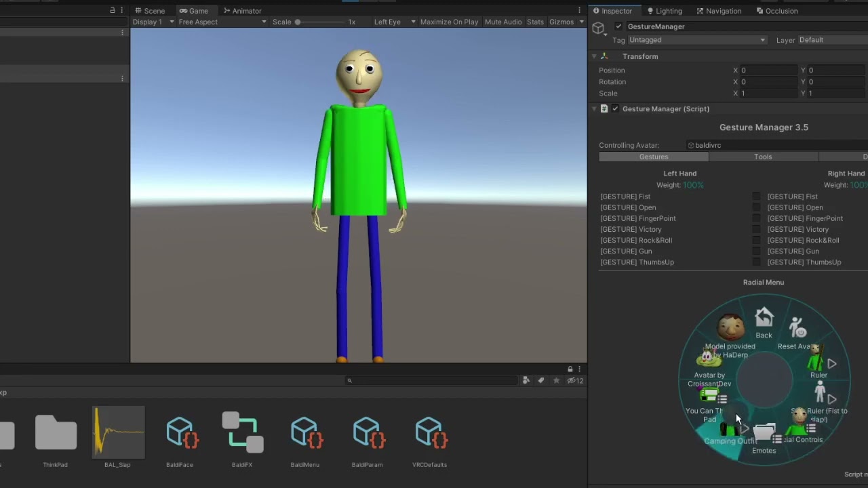
Task: Toggle the Gesture Manager (Script) enabled checkbox
Action: [615, 108]
